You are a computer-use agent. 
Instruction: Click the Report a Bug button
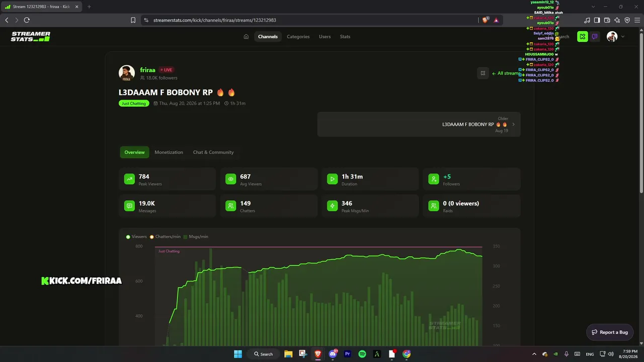610,332
